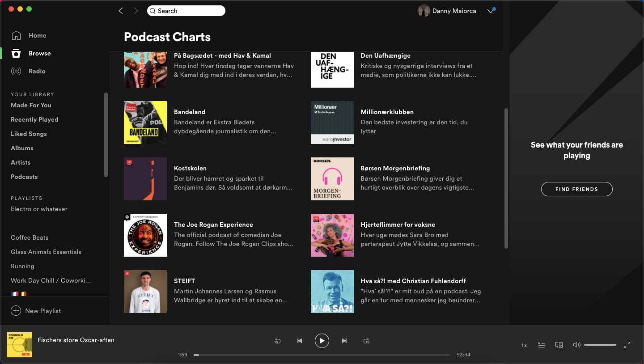Screen dimensions: 644x364
Task: Select the Electro or whatever playlist
Action: click(39, 209)
